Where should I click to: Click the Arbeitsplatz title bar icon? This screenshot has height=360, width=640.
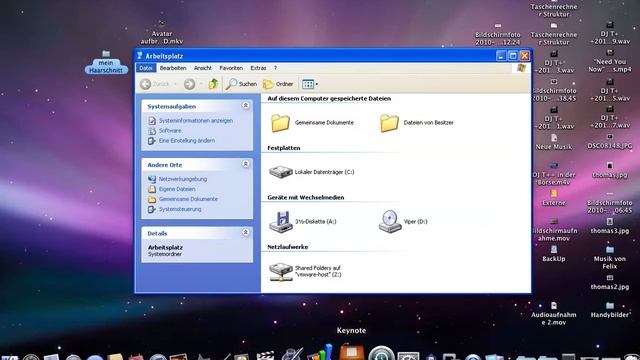click(x=140, y=56)
